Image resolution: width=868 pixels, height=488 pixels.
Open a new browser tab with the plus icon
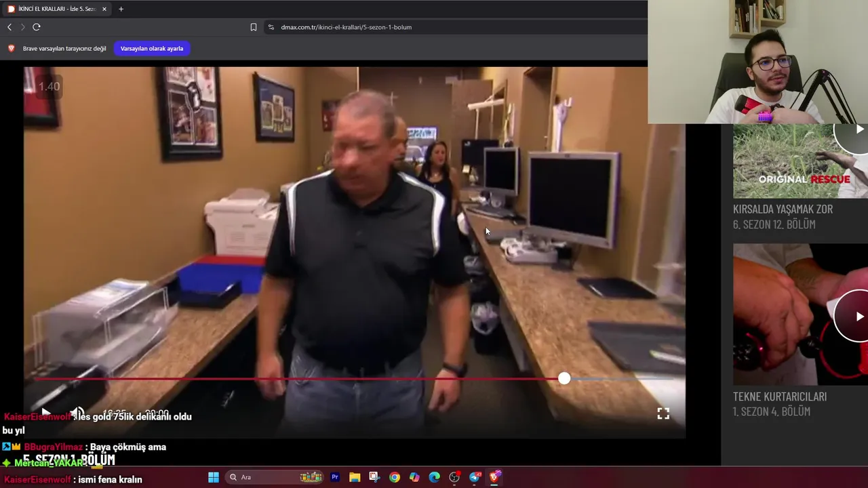pyautogui.click(x=121, y=9)
